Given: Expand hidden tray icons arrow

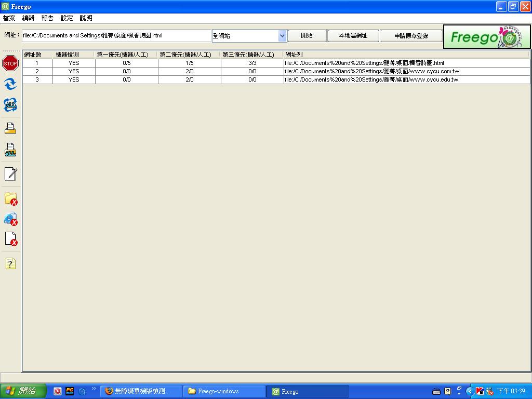Looking at the screenshot, I should tap(470, 391).
